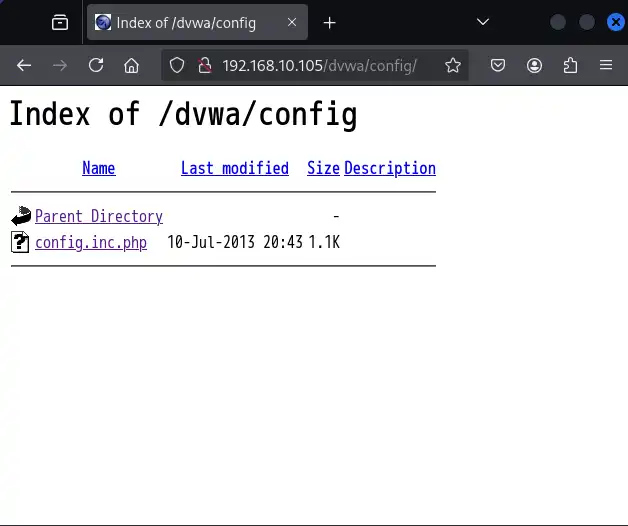Show tracking protection shield info
Image resolution: width=628 pixels, height=526 pixels.
coord(177,65)
